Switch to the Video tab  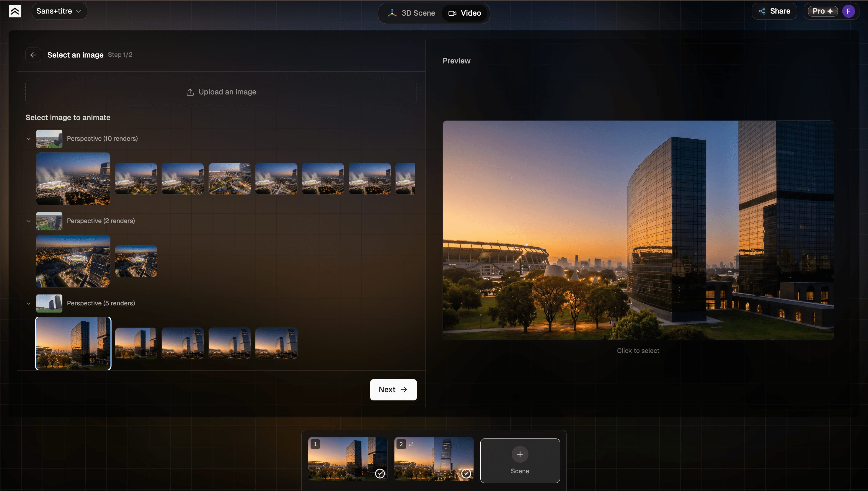coord(464,13)
